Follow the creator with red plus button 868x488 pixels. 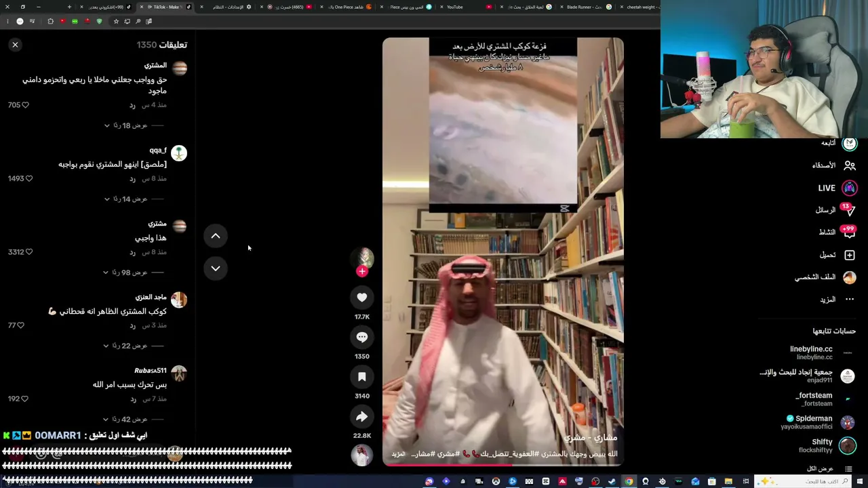coord(362,272)
